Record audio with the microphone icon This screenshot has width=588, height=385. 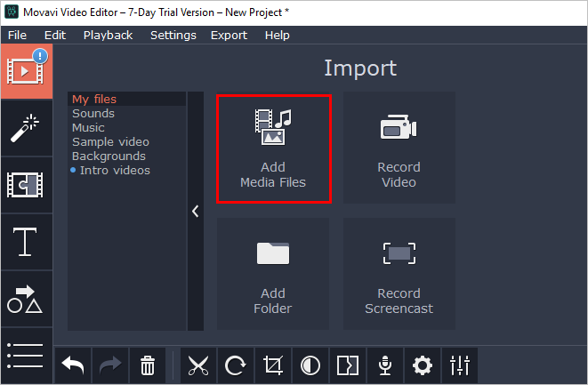tap(385, 365)
